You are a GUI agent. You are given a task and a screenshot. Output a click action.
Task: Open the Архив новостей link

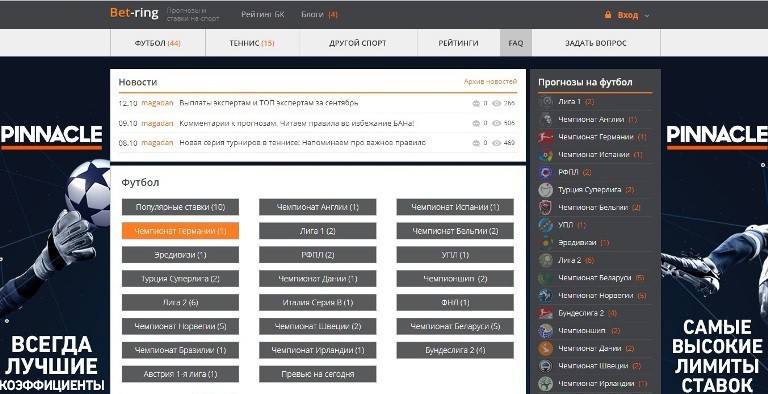coord(490,81)
